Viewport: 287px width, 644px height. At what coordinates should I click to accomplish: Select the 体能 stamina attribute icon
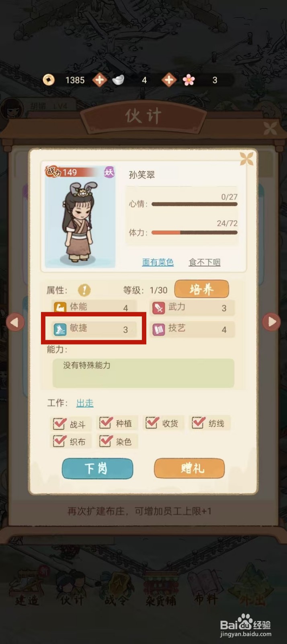pyautogui.click(x=60, y=308)
